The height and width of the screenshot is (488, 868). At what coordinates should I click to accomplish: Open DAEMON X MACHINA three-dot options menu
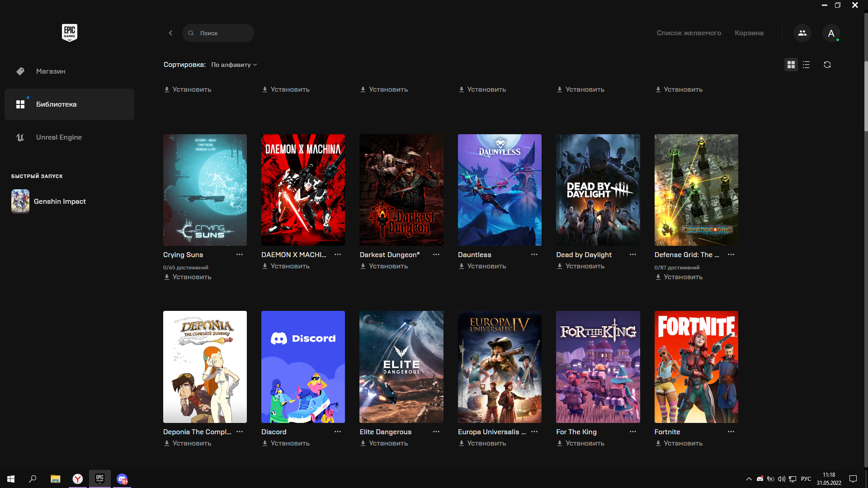pyautogui.click(x=338, y=255)
